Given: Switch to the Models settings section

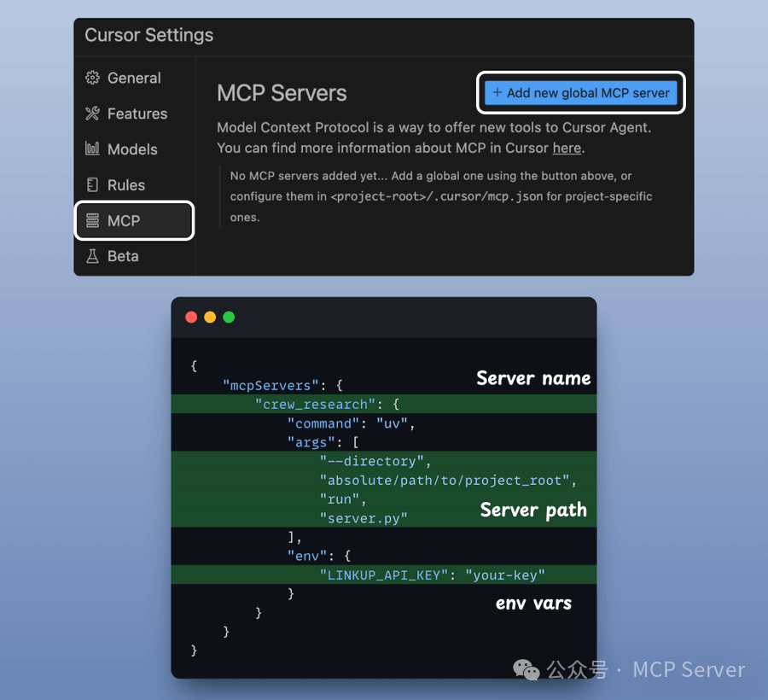Looking at the screenshot, I should click(x=134, y=149).
